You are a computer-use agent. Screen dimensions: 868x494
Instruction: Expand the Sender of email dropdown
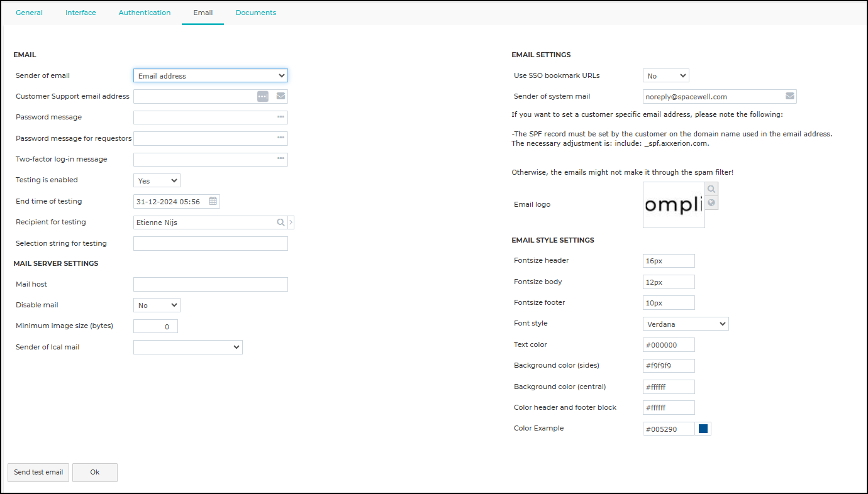point(211,76)
